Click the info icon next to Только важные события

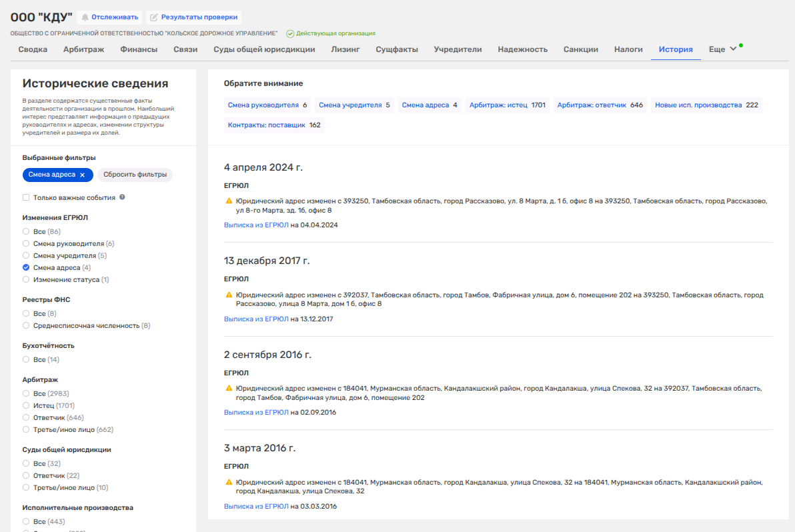[x=122, y=197]
